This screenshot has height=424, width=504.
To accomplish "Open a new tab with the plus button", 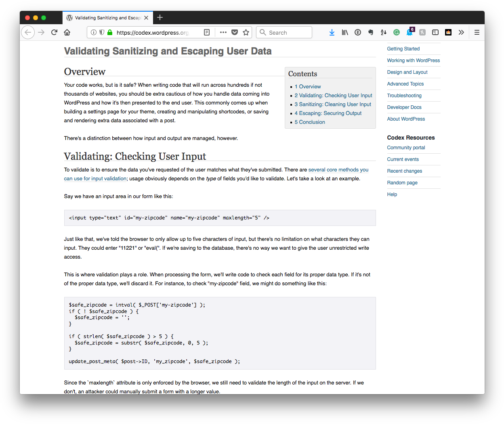I will point(160,17).
